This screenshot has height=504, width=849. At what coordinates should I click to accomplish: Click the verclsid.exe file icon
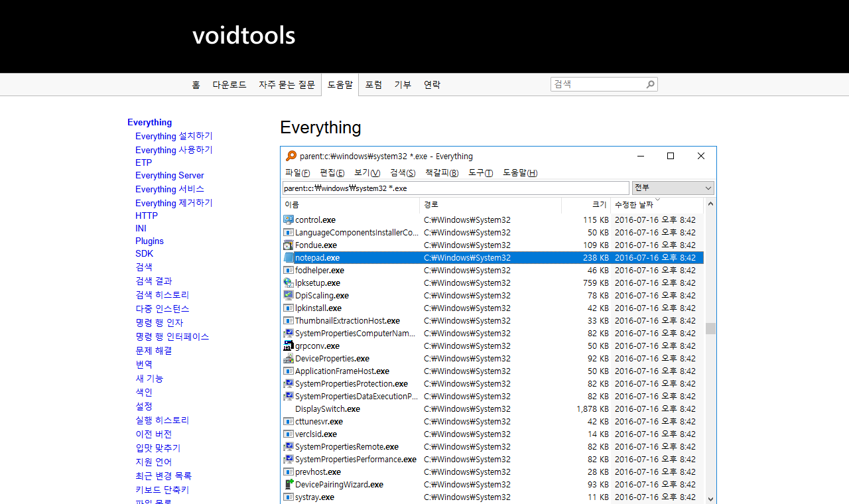pos(289,434)
